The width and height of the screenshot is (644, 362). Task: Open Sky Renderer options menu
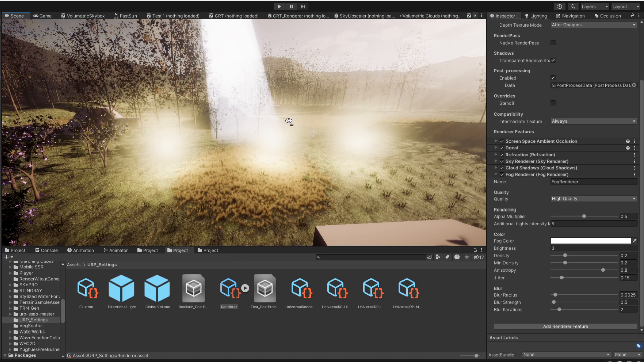tap(634, 161)
